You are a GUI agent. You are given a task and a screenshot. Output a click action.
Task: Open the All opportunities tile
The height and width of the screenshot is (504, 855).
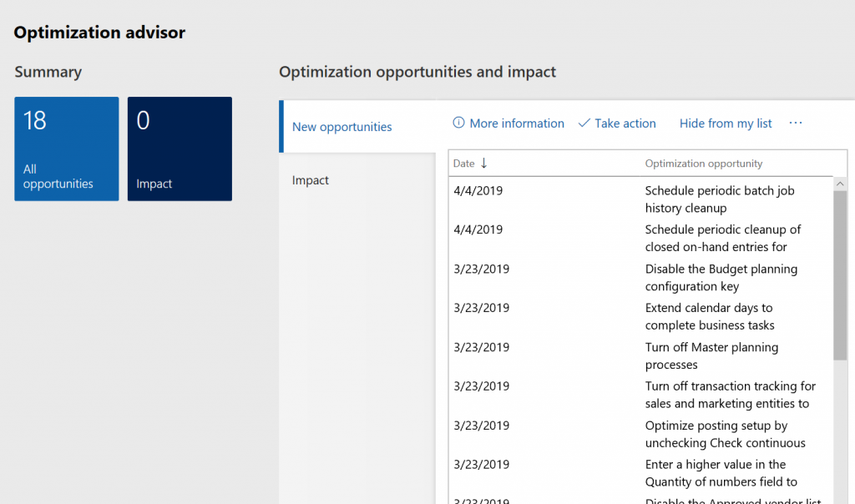[x=67, y=149]
